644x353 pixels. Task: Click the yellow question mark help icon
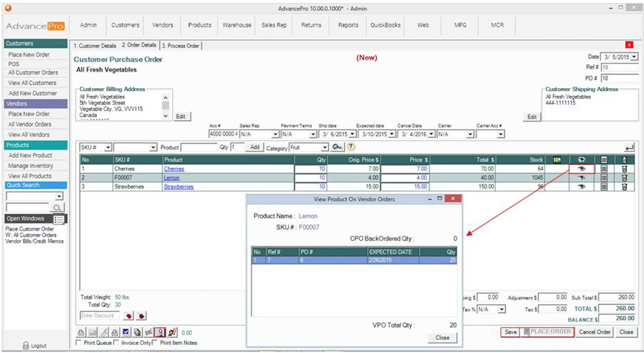pos(351,147)
